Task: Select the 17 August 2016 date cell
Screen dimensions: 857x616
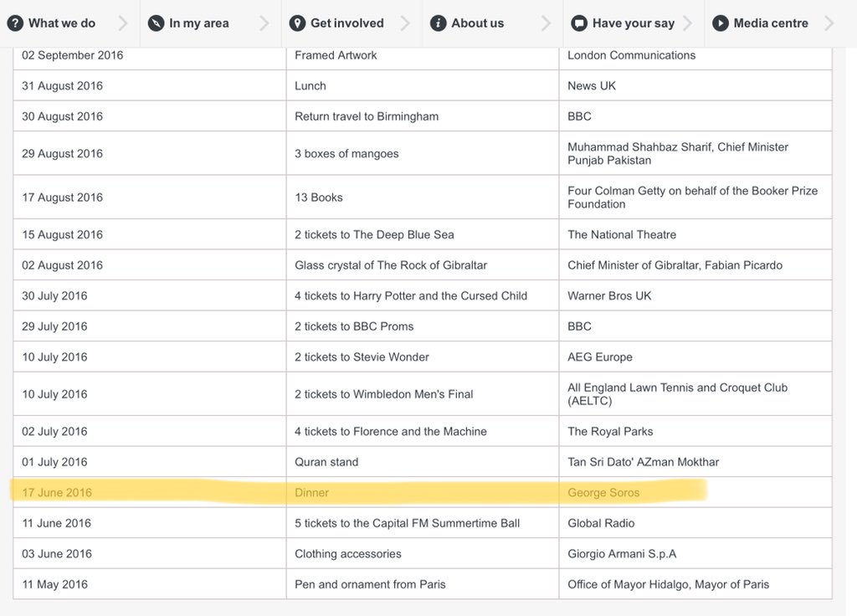Action: [150, 197]
